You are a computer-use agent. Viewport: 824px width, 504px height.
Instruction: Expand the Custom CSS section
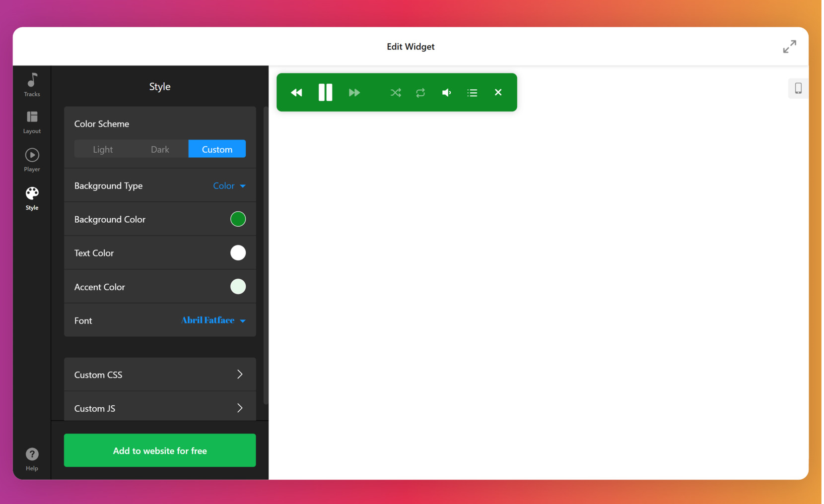[159, 375]
